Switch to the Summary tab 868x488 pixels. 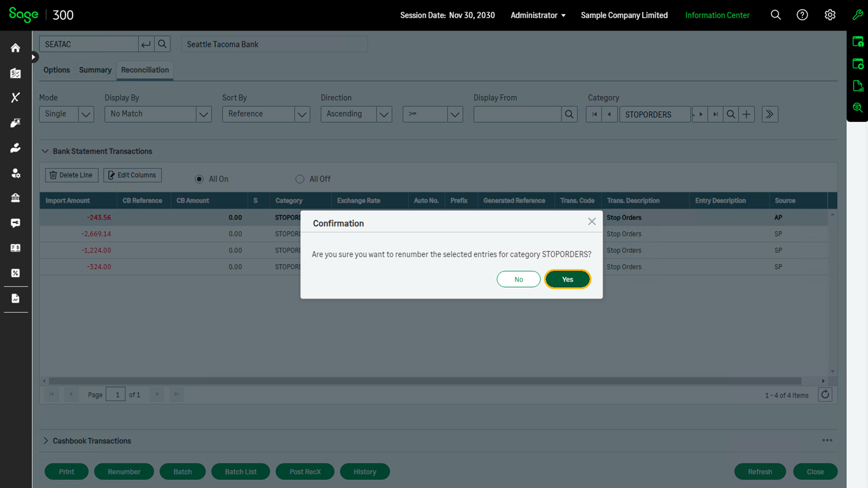(x=95, y=70)
